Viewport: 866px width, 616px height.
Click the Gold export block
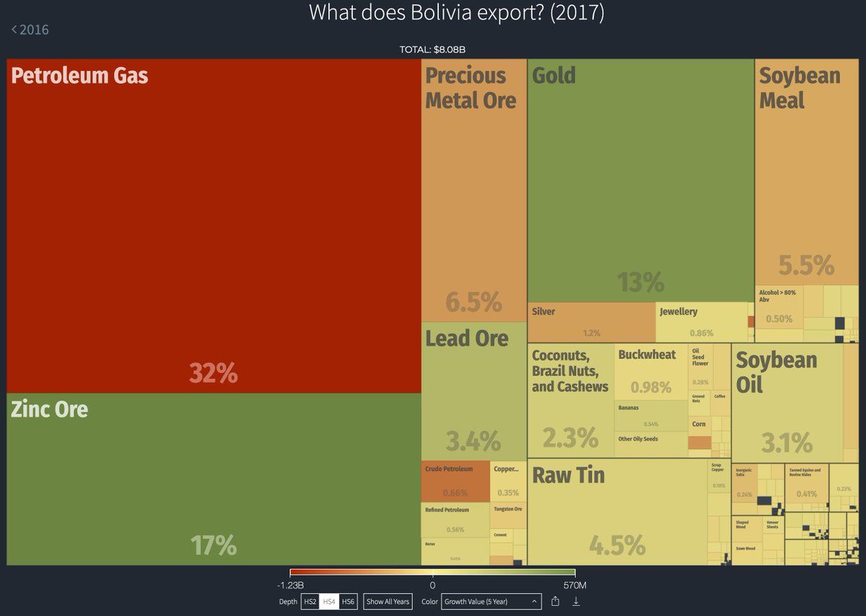(640, 180)
